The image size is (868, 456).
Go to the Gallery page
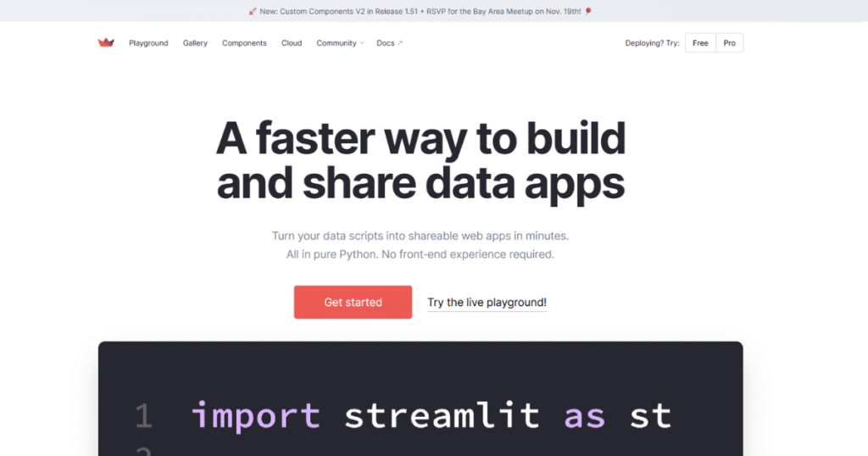click(x=195, y=43)
